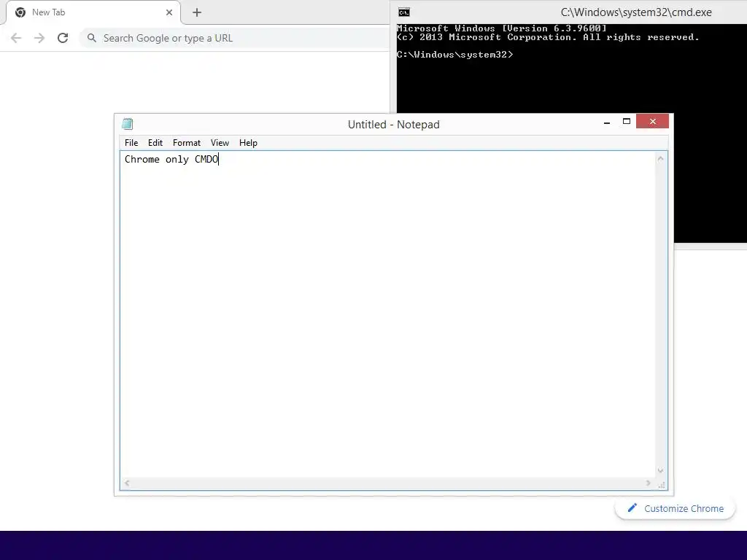Click the Notepad horizontal scroll left arrow

pos(127,483)
